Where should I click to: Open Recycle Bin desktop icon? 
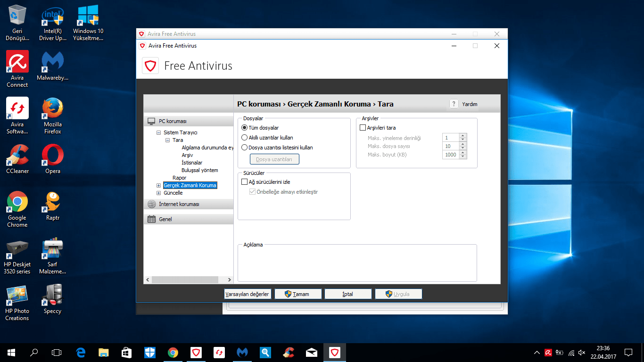pyautogui.click(x=17, y=23)
